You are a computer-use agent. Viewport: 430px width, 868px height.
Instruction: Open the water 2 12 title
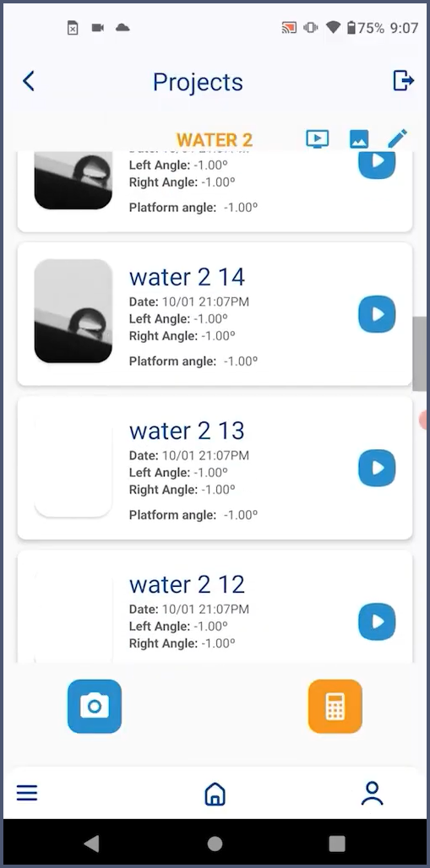(187, 584)
